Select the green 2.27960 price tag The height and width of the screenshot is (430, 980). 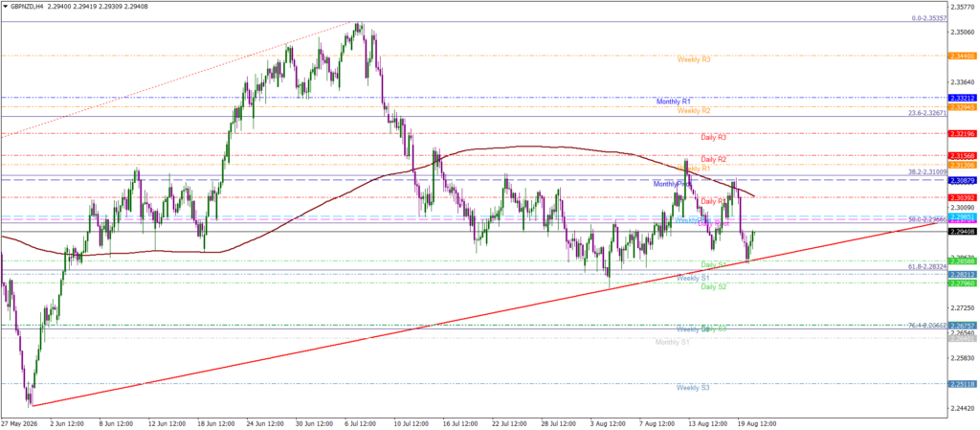[x=963, y=283]
